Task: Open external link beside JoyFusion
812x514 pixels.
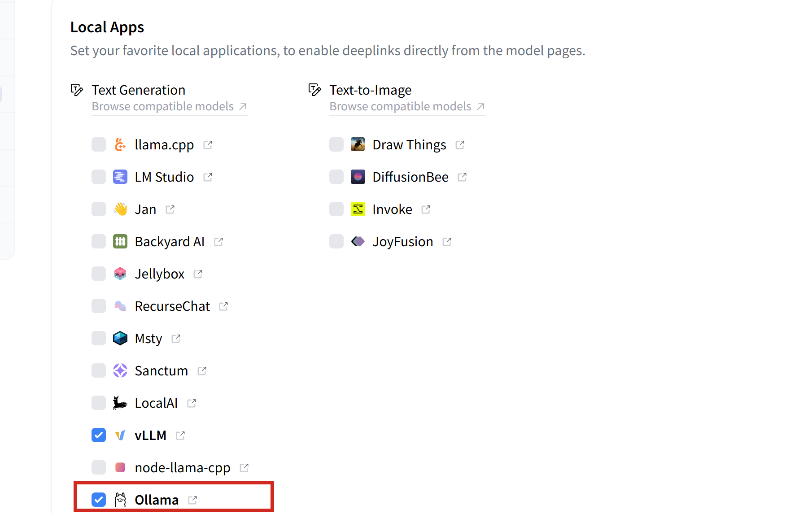Action: (447, 242)
